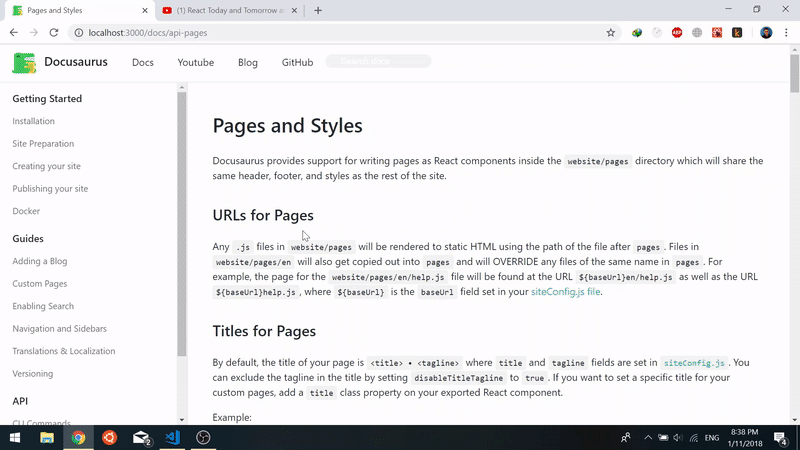This screenshot has width=800, height=450.
Task: Go to Site Preparation in the sidebar
Action: point(43,143)
